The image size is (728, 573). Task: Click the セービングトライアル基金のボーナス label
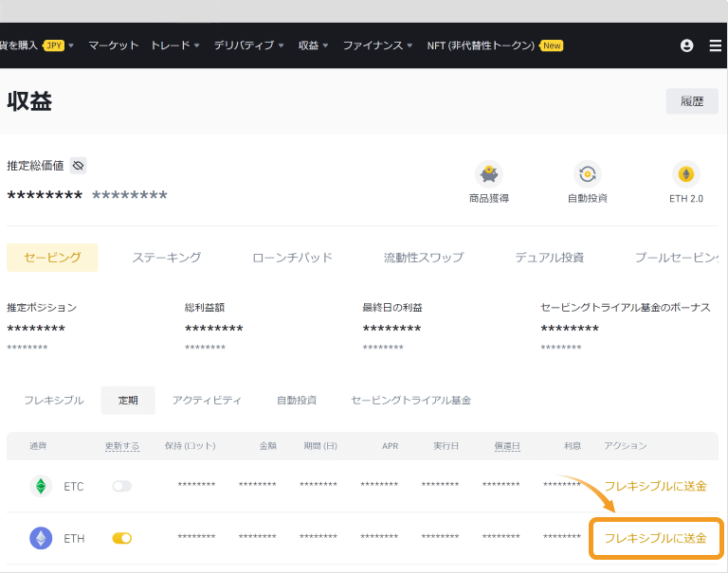[626, 308]
